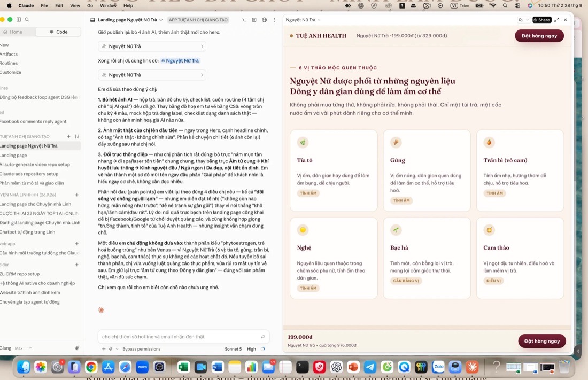Click the add attachment plus icon
Image resolution: width=588 pixels, height=380 pixels.
[104, 349]
